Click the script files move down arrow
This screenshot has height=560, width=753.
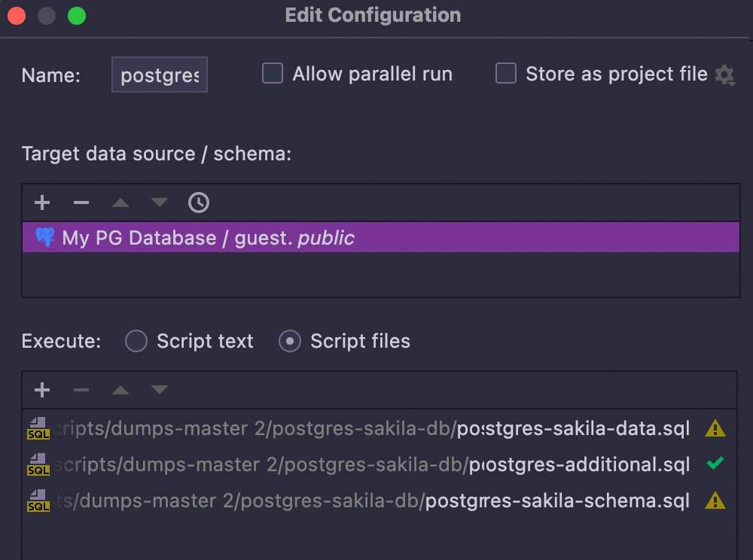[x=159, y=390]
